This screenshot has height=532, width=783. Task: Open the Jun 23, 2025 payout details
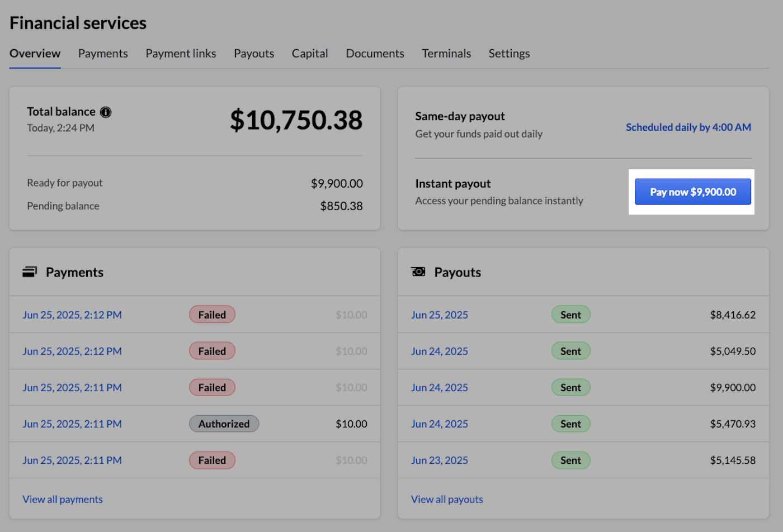[x=440, y=460]
